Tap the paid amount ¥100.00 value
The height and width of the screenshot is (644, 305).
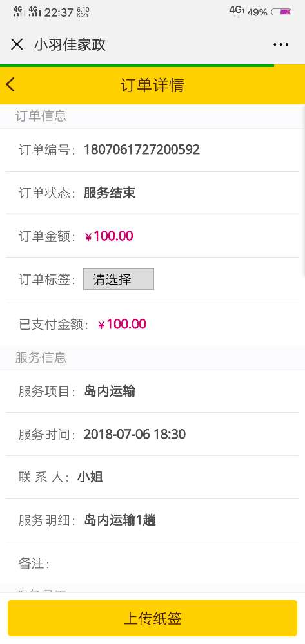tap(122, 324)
